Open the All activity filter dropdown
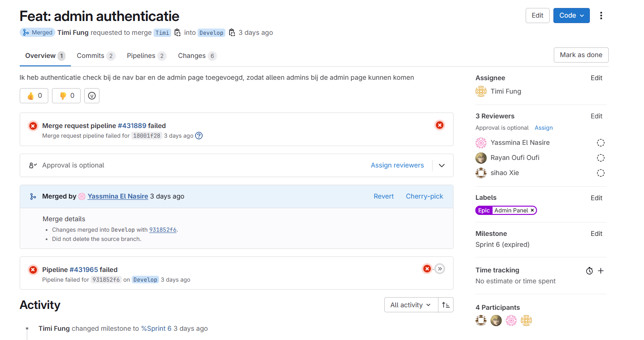Screen dimensions: 644x340 pos(411,305)
